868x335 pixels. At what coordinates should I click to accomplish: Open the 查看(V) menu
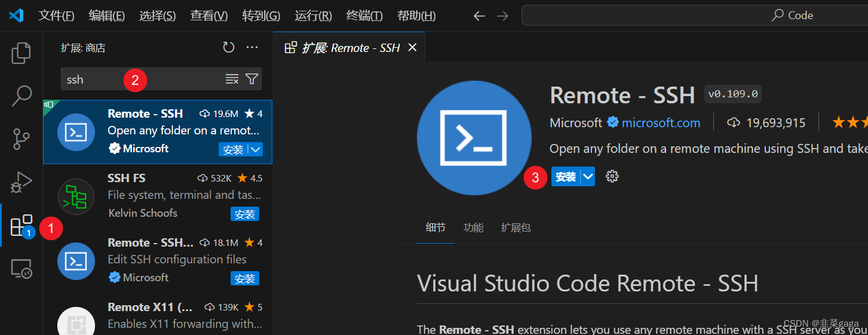tap(209, 16)
